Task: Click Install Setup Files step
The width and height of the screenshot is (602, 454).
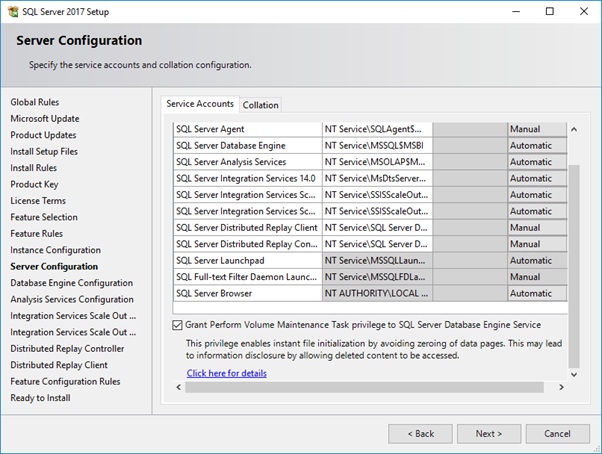Action: coord(44,152)
